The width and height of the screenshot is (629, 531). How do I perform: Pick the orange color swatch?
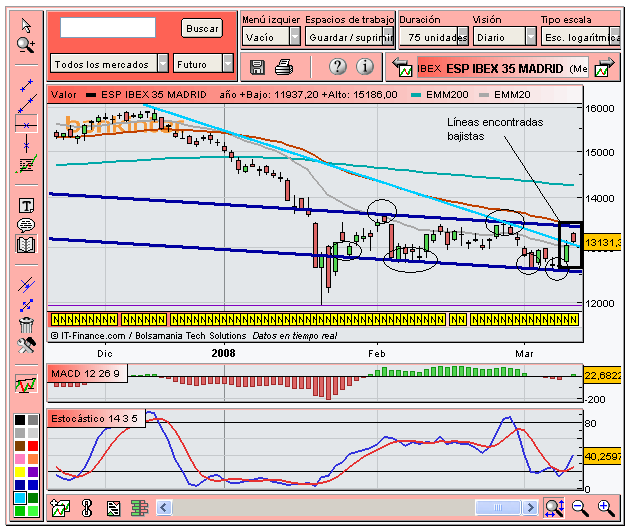pos(33,458)
